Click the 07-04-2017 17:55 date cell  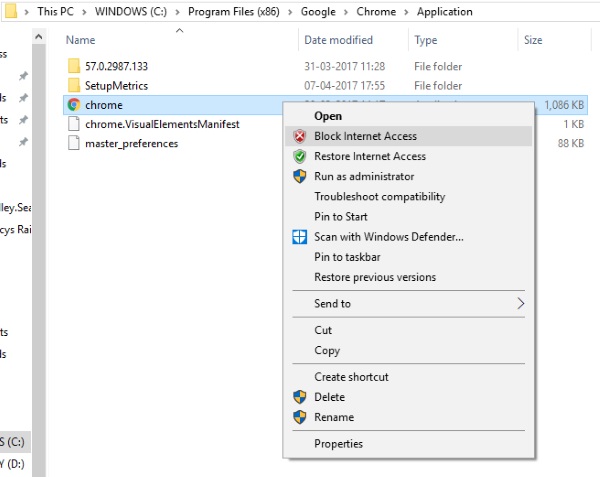click(344, 85)
